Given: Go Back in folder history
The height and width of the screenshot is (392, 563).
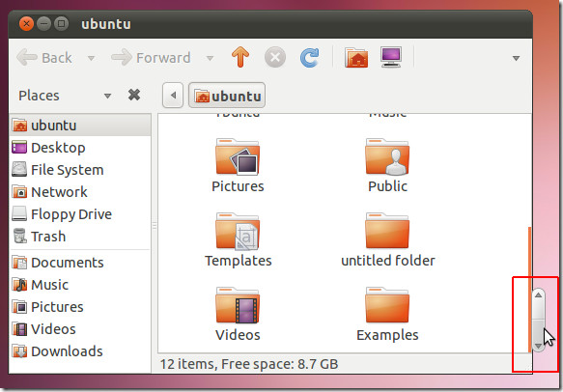Looking at the screenshot, I should pyautogui.click(x=44, y=57).
